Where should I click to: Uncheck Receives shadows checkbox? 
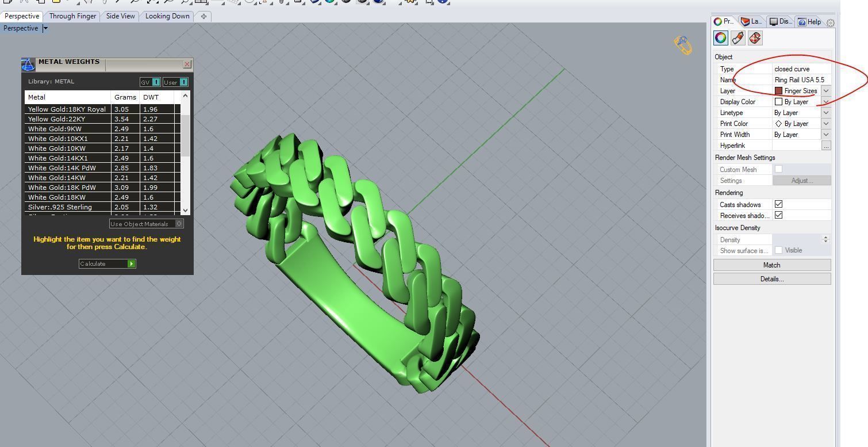[778, 215]
